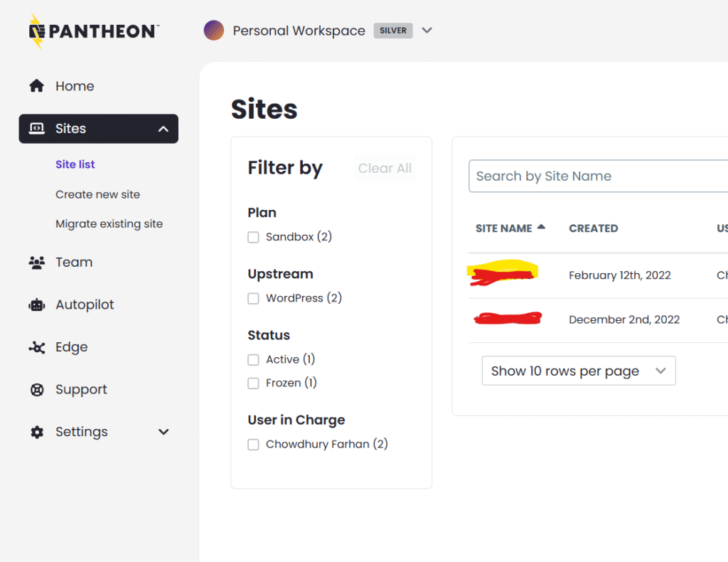The image size is (728, 562).
Task: Click the Autopilot robot icon
Action: [x=37, y=304]
